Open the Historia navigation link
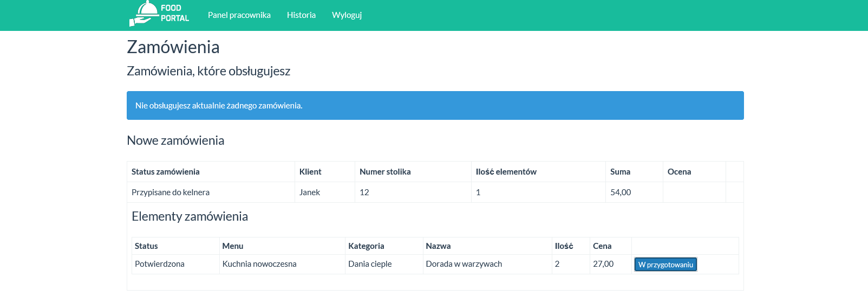Image resolution: width=868 pixels, height=302 pixels. click(301, 15)
